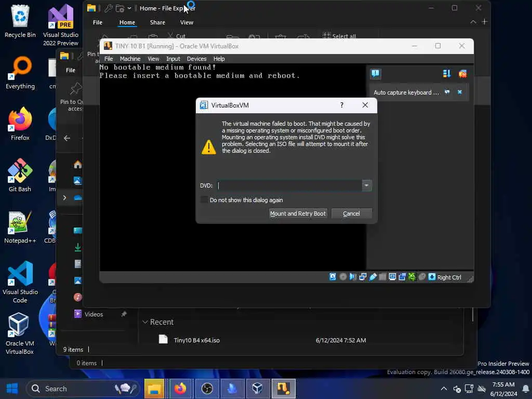The width and height of the screenshot is (532, 399).
Task: Click the optical disk indicator in VirtualBox status bar
Action: coord(343,277)
